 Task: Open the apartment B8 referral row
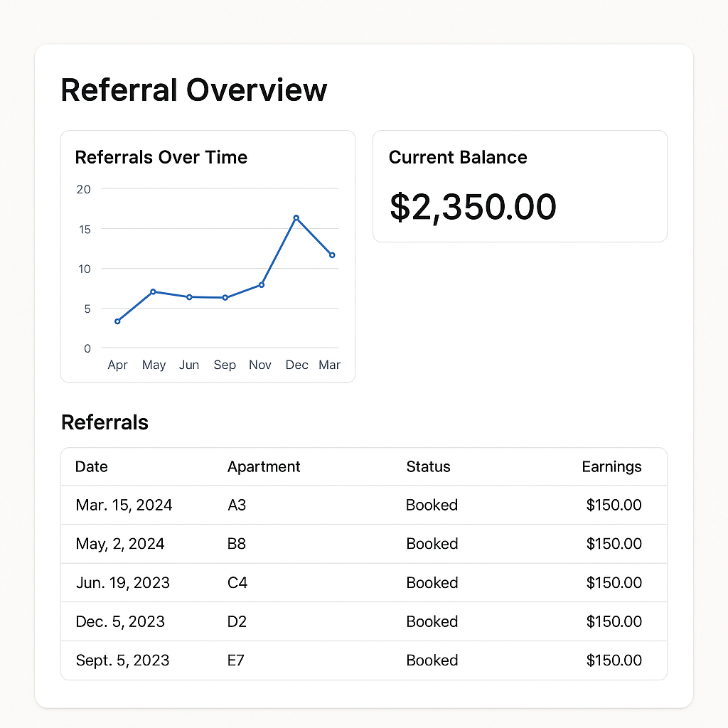point(237,544)
